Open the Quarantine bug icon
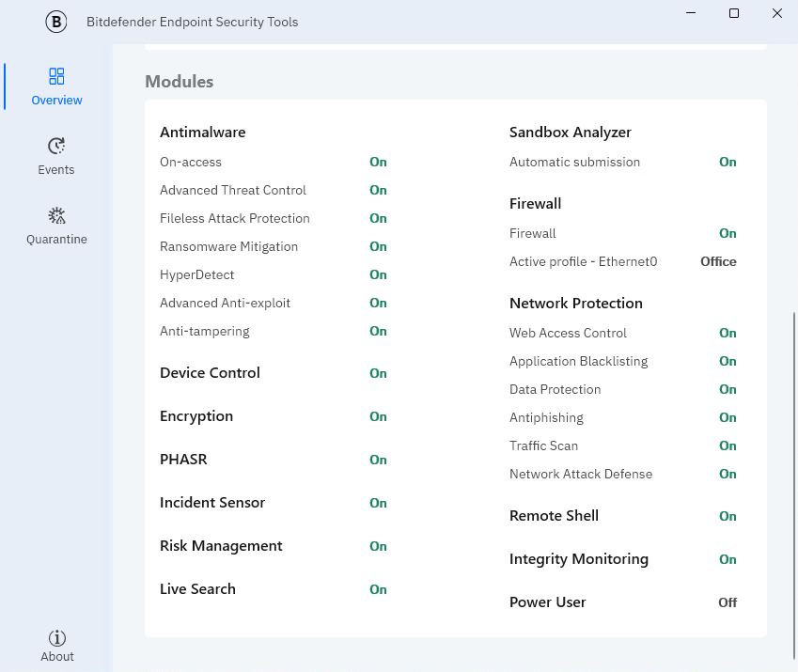This screenshot has height=672, width=798. 56,215
